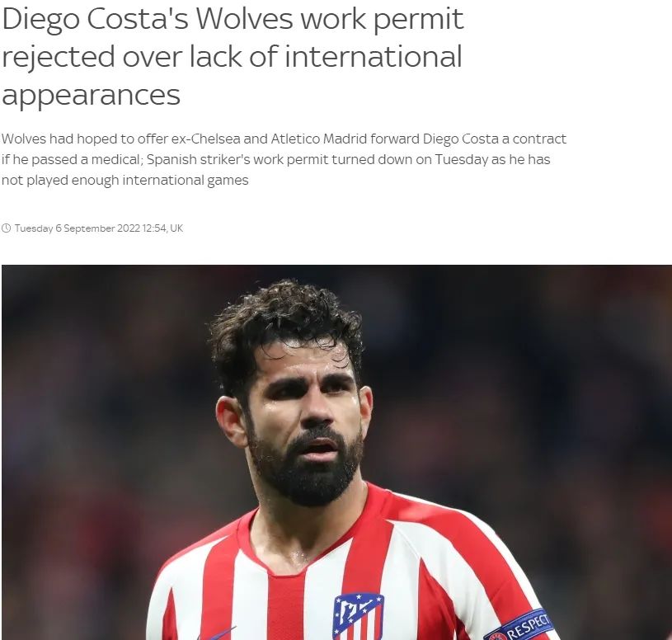The height and width of the screenshot is (640, 672).
Task: Click 'rejected' in the headline
Action: tap(59, 58)
